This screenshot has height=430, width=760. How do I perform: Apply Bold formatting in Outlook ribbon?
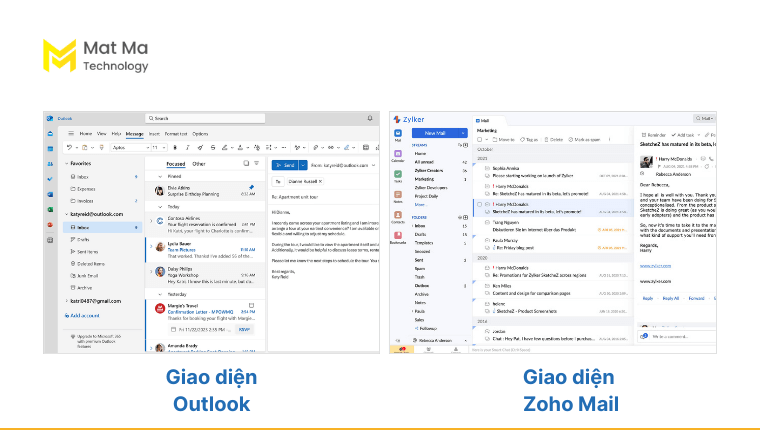[x=175, y=147]
